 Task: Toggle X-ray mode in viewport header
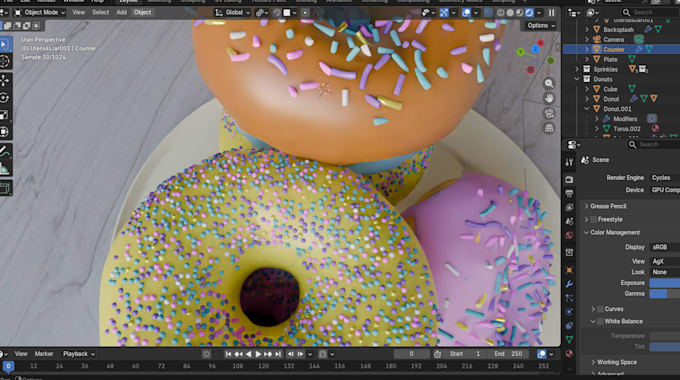pos(488,13)
